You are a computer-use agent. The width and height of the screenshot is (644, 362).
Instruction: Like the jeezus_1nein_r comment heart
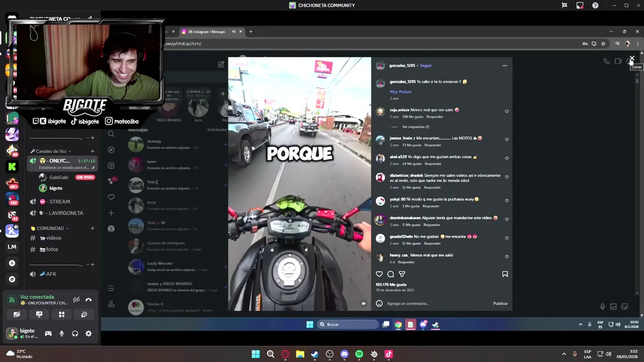click(x=507, y=140)
